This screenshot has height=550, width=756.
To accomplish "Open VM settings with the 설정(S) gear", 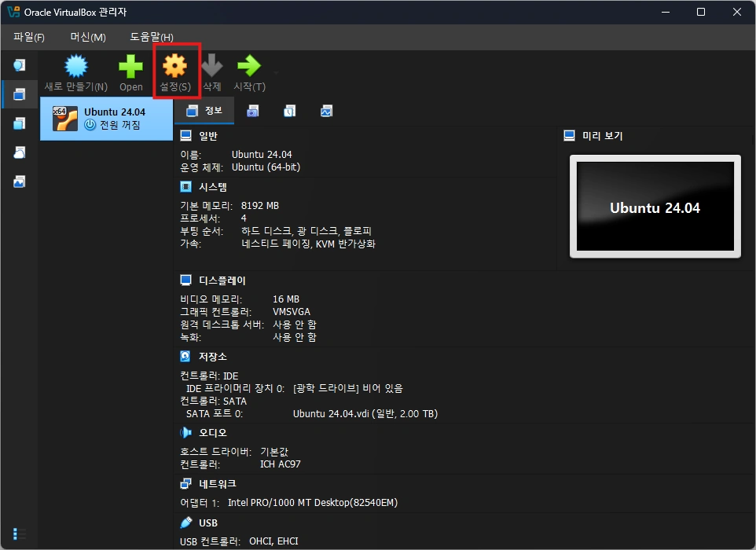I will [x=175, y=73].
